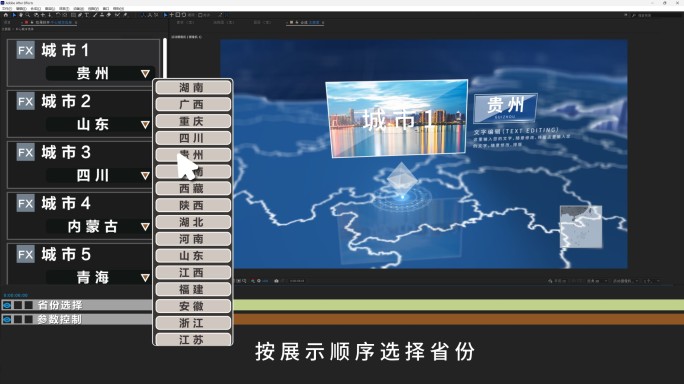Select the 省份选择 layer name
The image size is (684, 384).
[x=60, y=305]
